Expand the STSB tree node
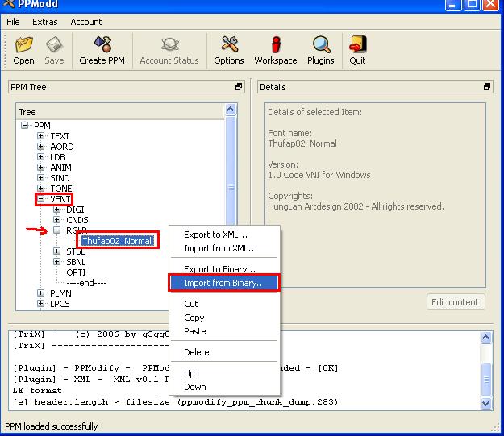 57,251
